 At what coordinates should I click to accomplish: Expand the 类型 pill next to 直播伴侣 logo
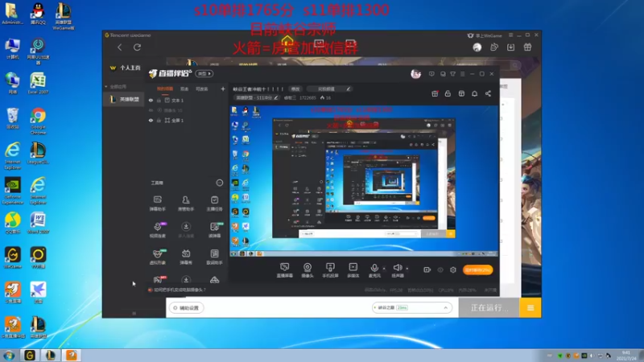[x=204, y=74]
